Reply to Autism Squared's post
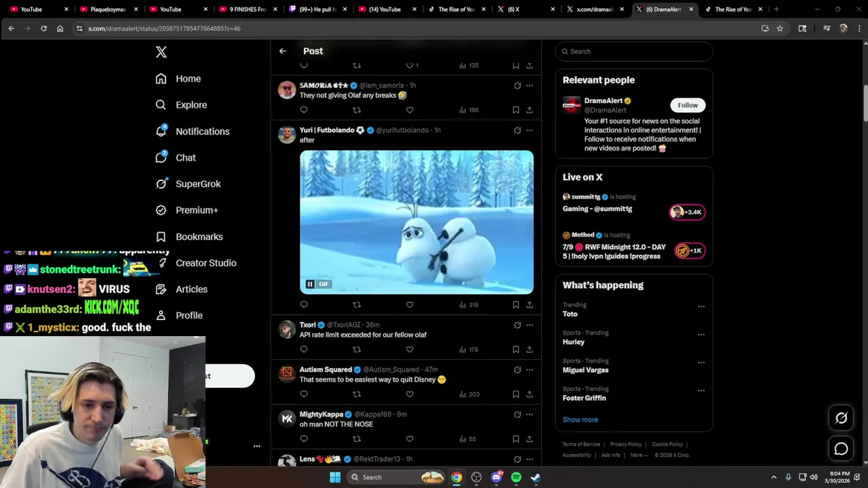 304,394
